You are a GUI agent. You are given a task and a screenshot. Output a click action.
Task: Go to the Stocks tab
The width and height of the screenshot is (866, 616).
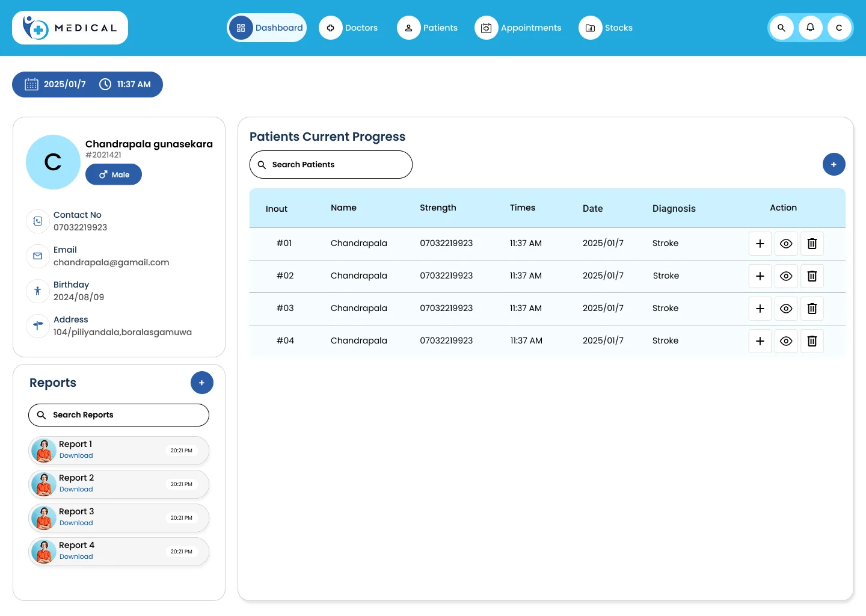[606, 28]
